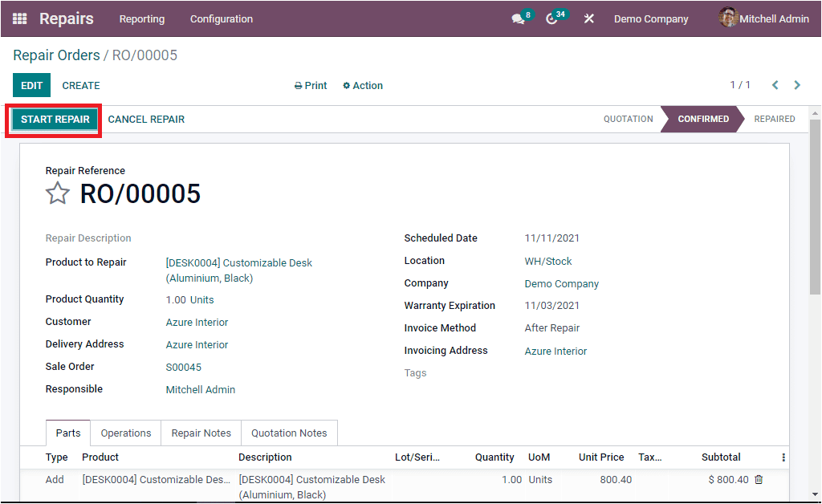Open WH/Stock location link
Screen dimensions: 822x504
(547, 261)
